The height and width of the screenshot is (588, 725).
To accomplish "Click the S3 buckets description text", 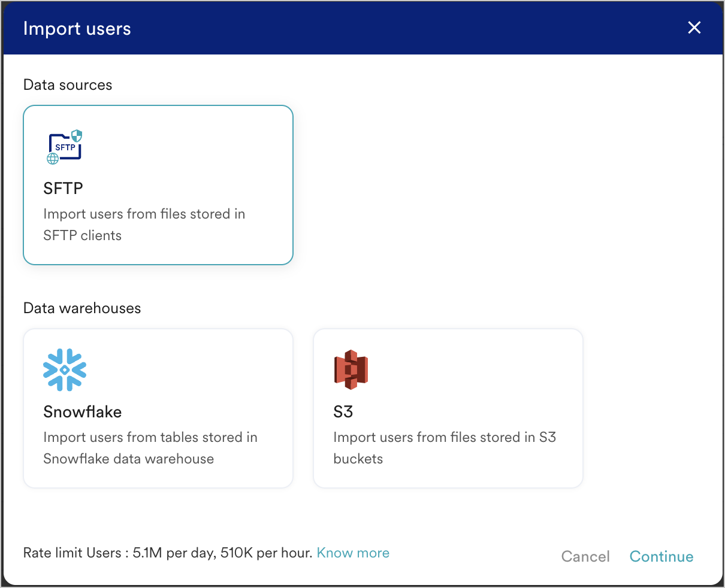I will [445, 448].
